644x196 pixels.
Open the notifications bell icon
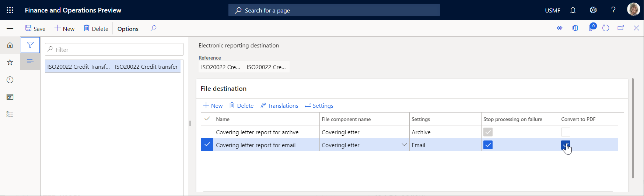click(573, 10)
